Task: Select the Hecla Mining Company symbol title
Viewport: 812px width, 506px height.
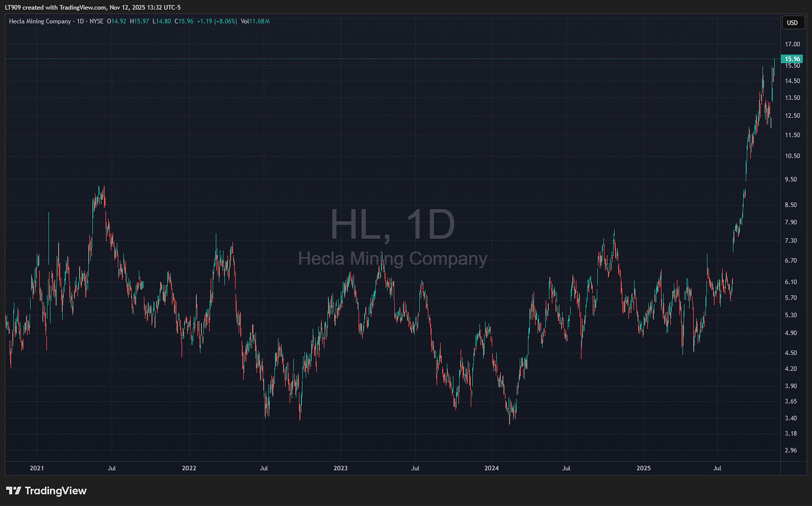Action: click(40, 22)
